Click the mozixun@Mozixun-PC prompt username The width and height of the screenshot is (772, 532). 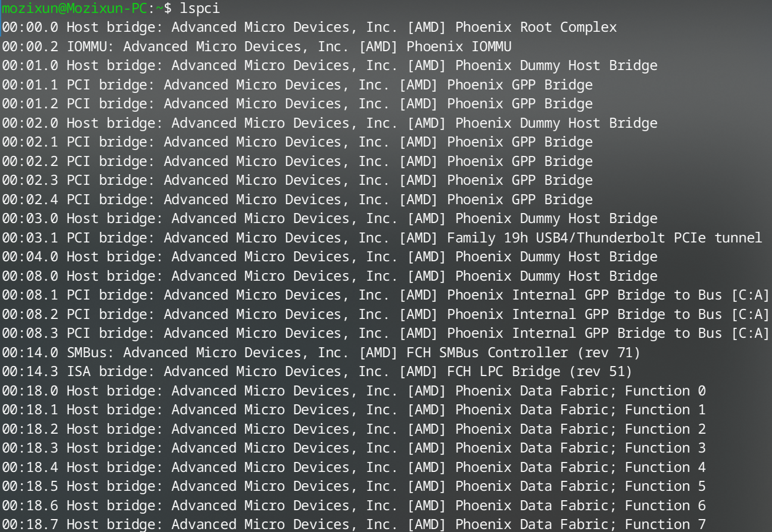tap(74, 8)
